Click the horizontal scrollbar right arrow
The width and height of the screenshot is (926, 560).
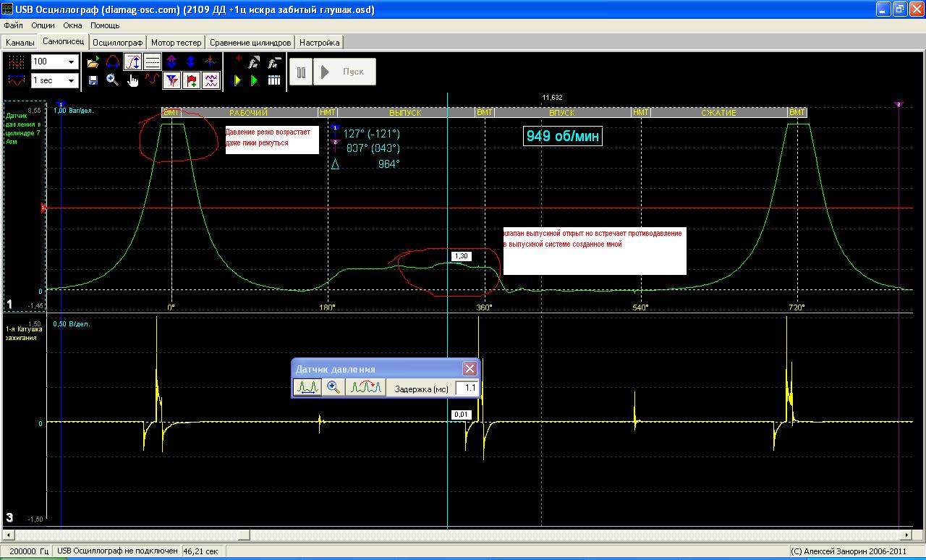point(908,535)
